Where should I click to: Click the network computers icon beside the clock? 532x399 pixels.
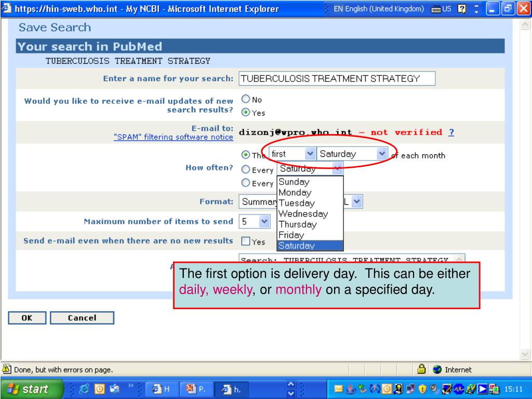(x=495, y=389)
